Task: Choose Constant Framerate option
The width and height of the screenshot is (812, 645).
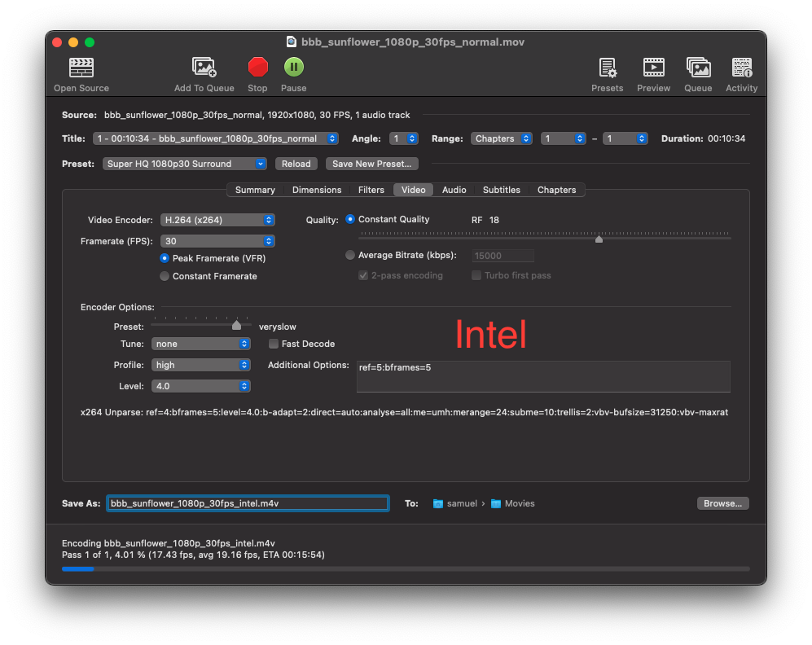Action: (165, 276)
